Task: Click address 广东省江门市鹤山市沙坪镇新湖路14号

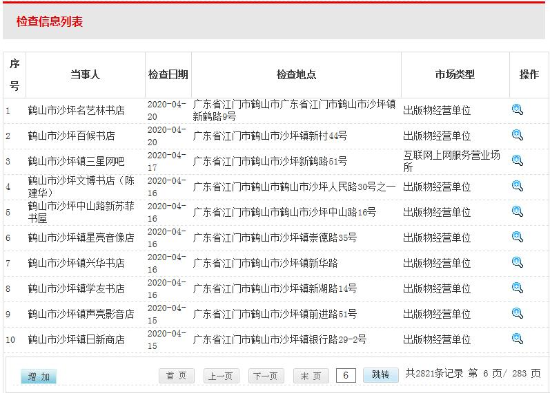Action: 275,288
